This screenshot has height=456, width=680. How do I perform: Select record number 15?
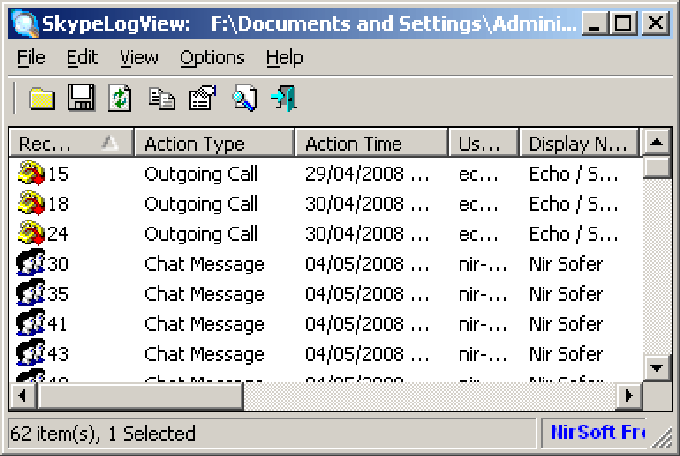point(58,174)
